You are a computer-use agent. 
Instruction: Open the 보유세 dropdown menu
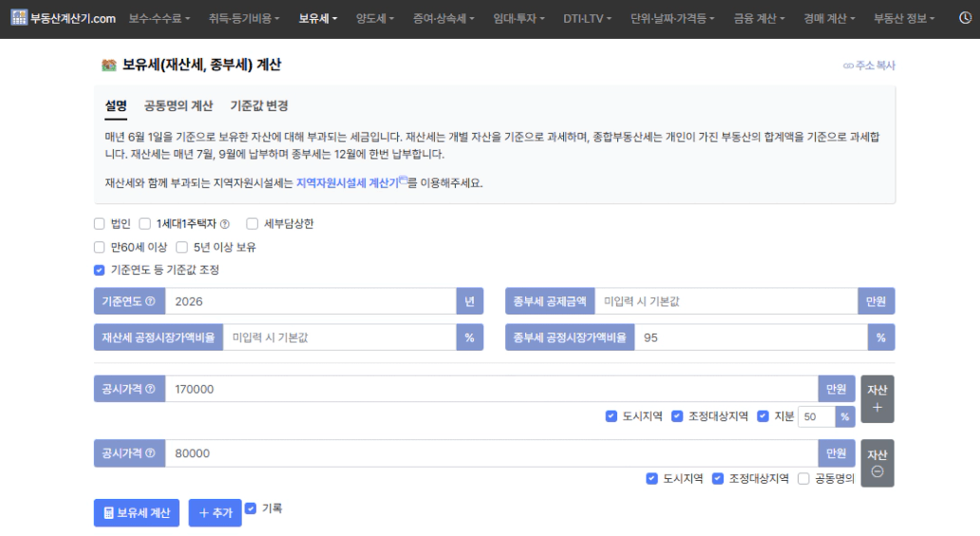click(x=318, y=19)
